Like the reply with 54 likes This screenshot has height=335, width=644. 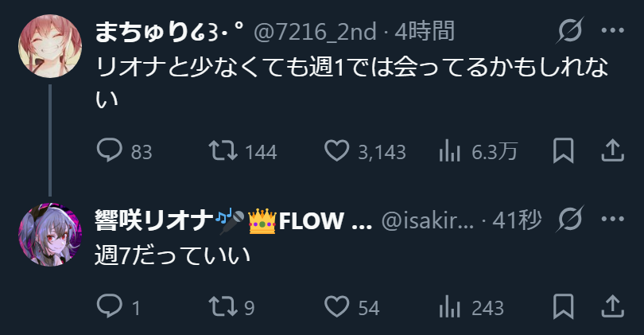tap(337, 306)
